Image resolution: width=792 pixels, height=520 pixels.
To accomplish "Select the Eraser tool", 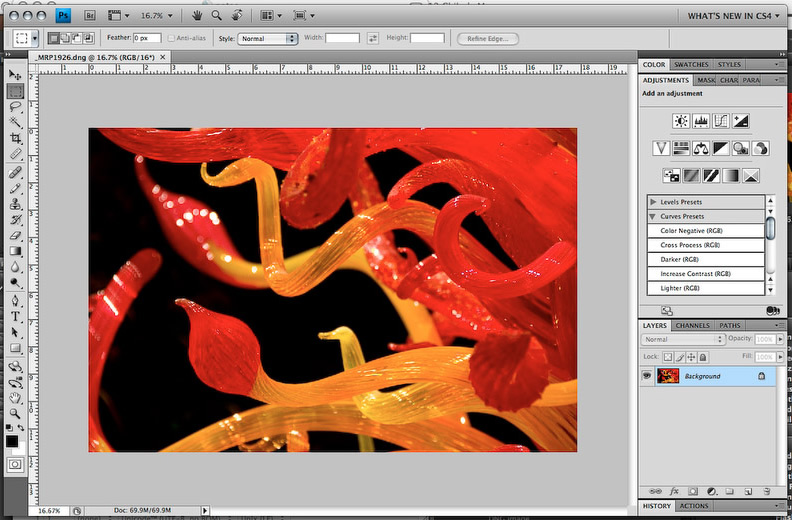I will 15,235.
